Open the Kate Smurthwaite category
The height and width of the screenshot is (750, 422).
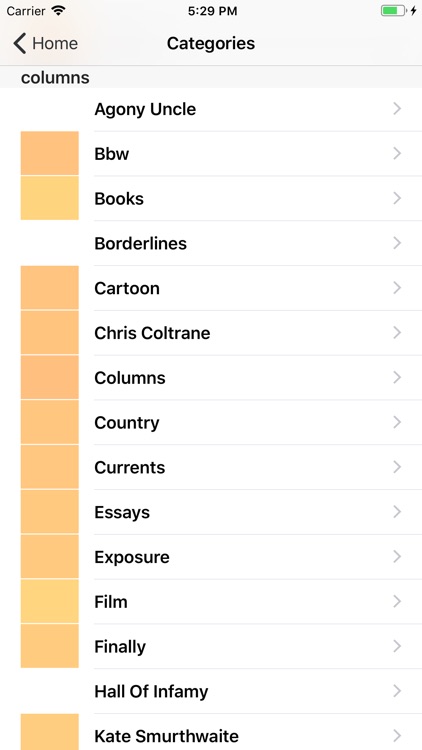coord(211,733)
